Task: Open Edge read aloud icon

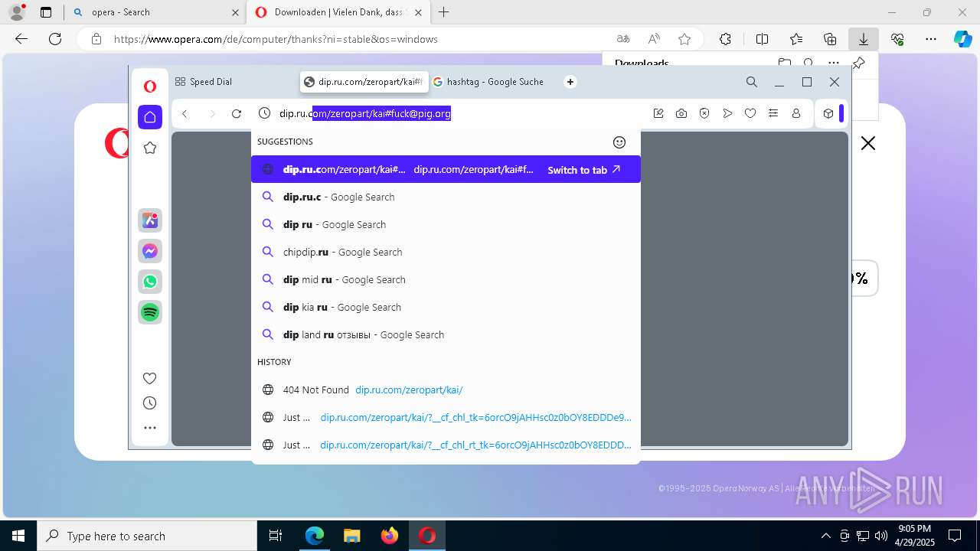Action: [654, 39]
